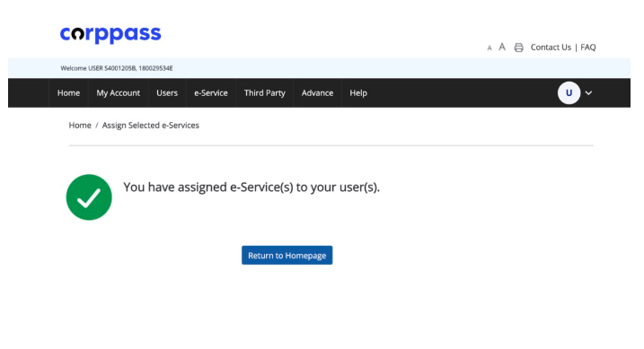The image size is (644, 349).
Task: Open the My Account menu
Action: point(119,93)
